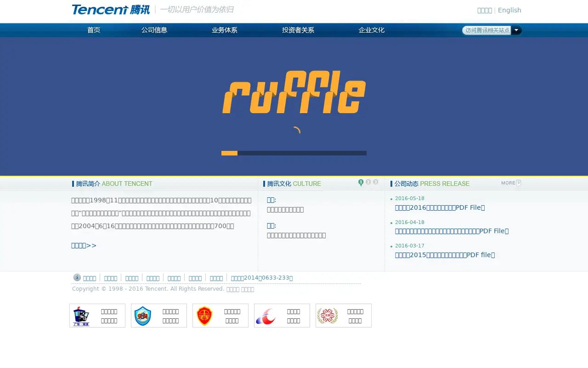
Task: Open the 企业文化 menu item
Action: [372, 30]
